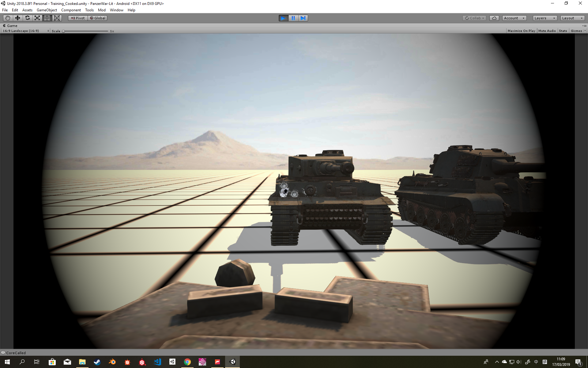Viewport: 588px width, 368px height.
Task: Open the Mod menu
Action: click(x=102, y=10)
